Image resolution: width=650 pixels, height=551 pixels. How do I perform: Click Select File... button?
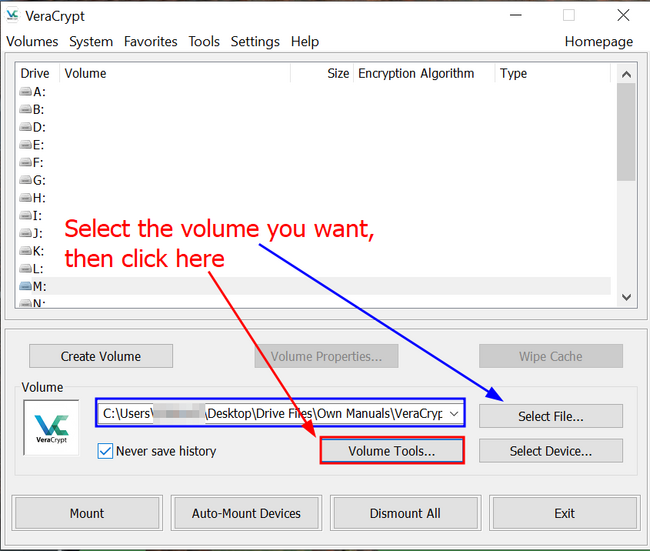(551, 416)
